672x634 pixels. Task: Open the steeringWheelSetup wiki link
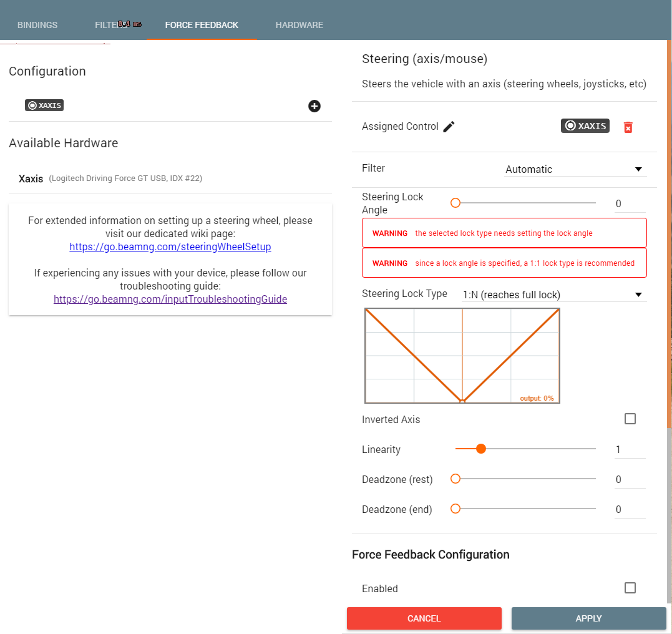(x=170, y=247)
